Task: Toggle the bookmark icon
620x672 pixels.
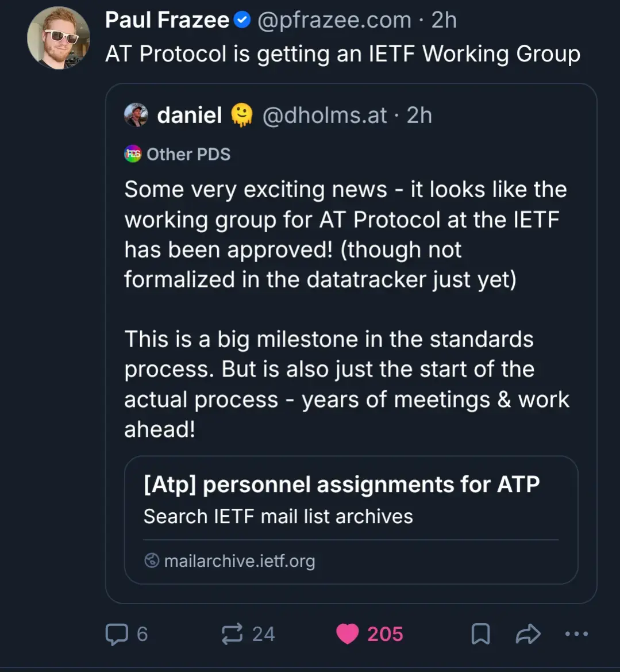Action: pos(480,634)
